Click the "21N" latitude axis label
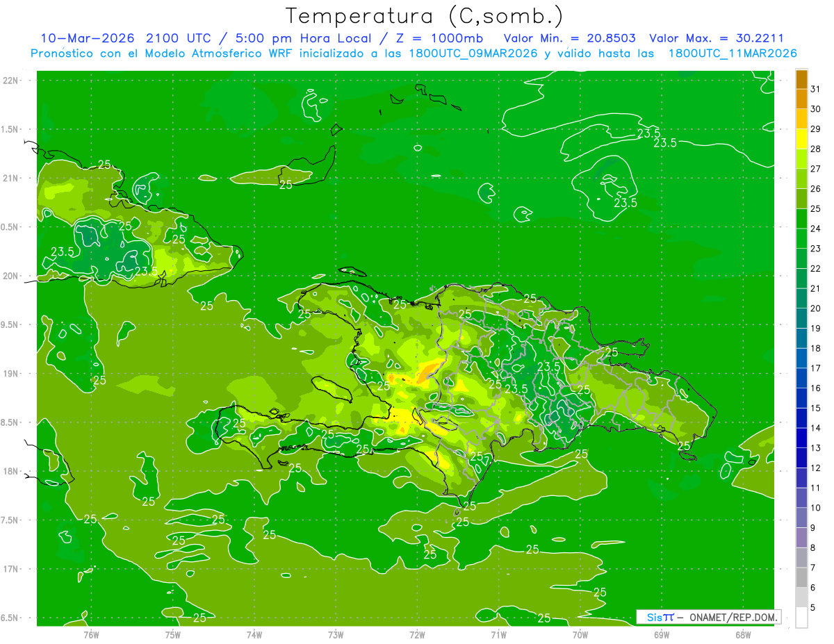This screenshot has height=644, width=834. tap(10, 178)
